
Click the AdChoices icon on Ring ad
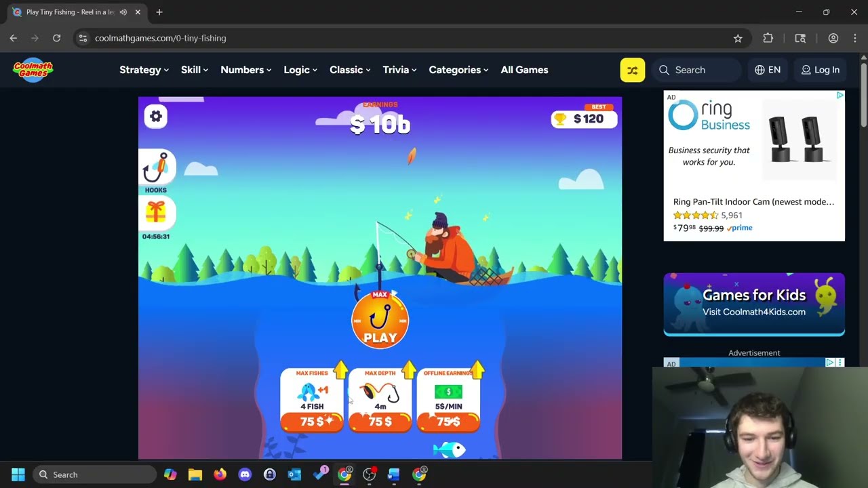[x=840, y=96]
